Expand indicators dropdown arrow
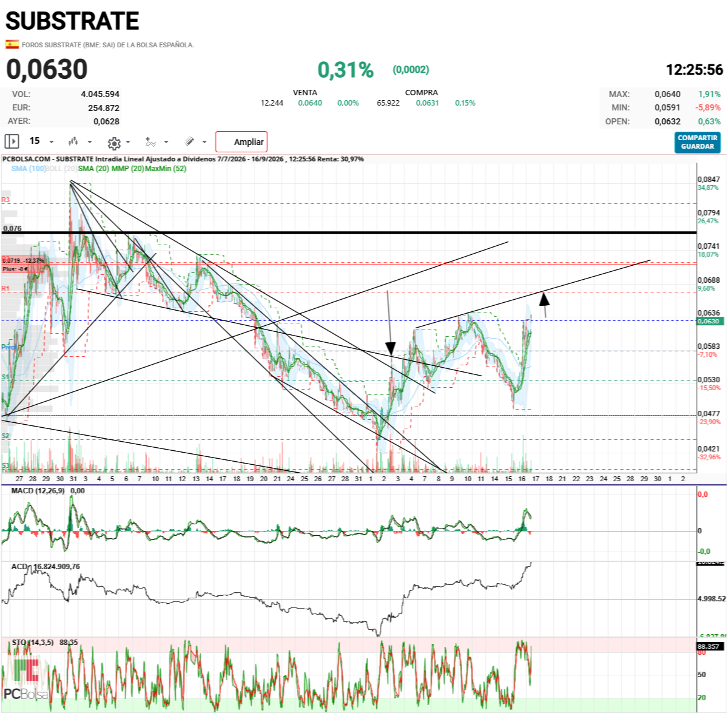Image resolution: width=728 pixels, height=713 pixels. [x=166, y=142]
